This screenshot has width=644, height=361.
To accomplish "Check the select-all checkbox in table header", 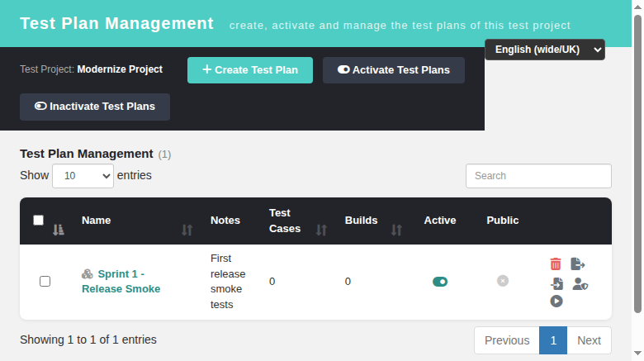I will coord(38,221).
